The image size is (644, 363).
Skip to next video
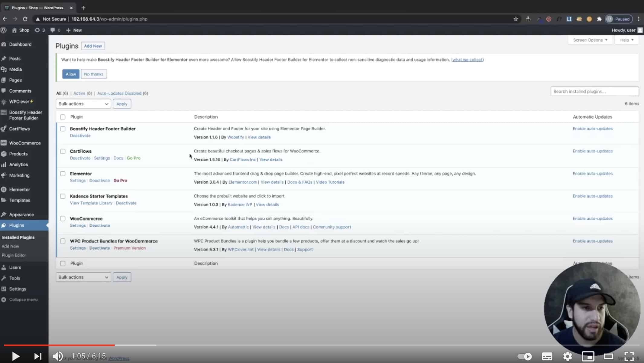(37, 356)
